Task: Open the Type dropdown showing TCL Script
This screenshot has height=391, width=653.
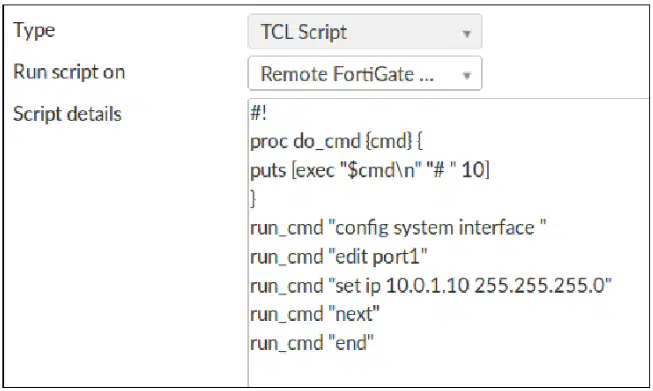Action: coord(365,32)
